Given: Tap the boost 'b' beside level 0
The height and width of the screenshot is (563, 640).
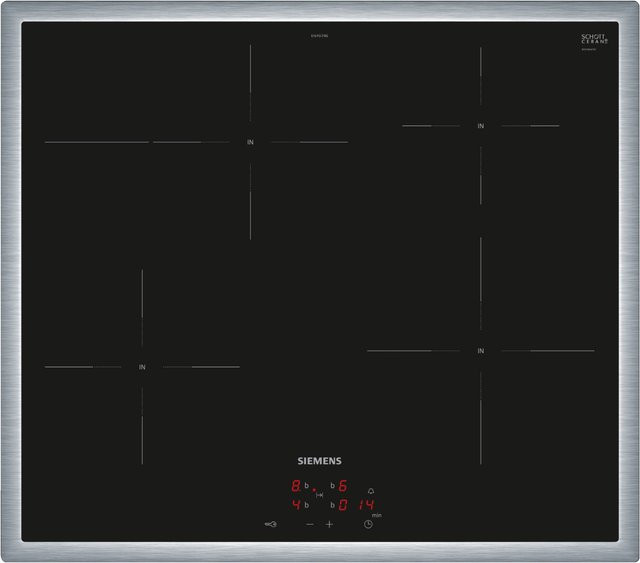Looking at the screenshot, I should [332, 505].
